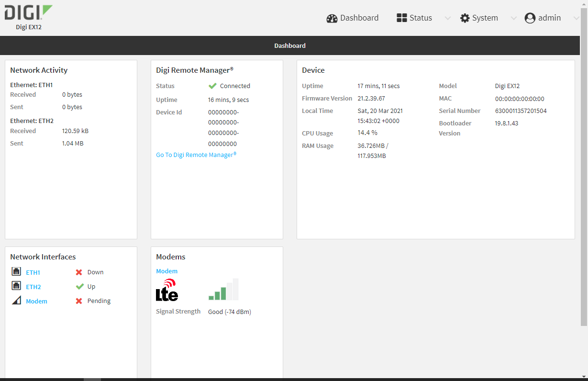Click the Up status text for ETH2

point(91,286)
